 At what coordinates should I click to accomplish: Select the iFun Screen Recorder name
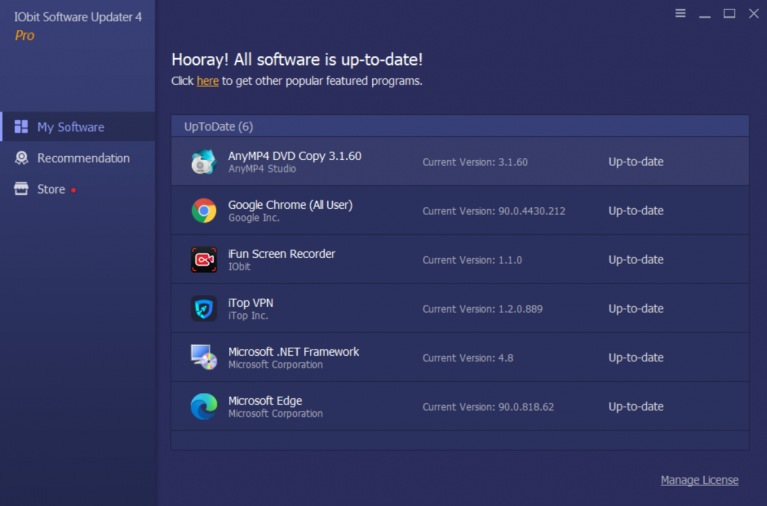pyautogui.click(x=281, y=253)
